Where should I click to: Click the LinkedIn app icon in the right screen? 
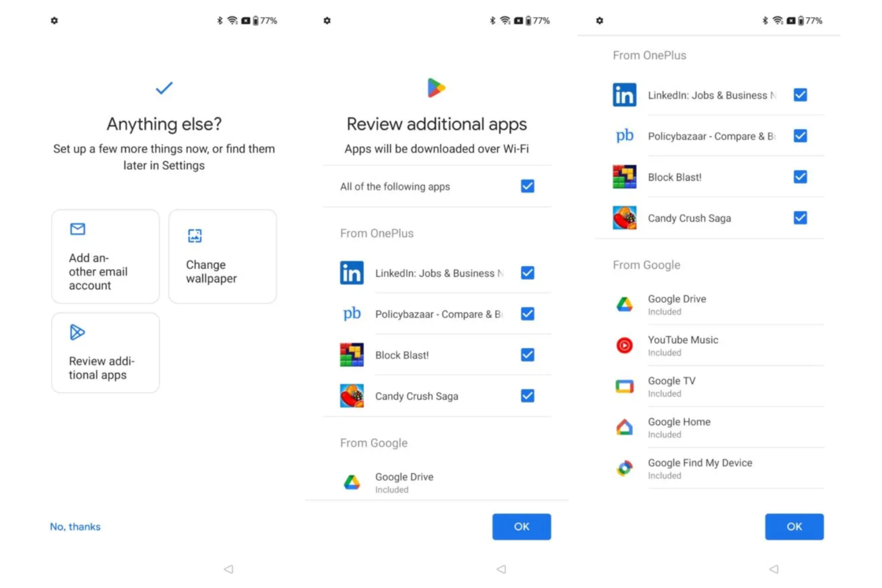click(x=624, y=95)
